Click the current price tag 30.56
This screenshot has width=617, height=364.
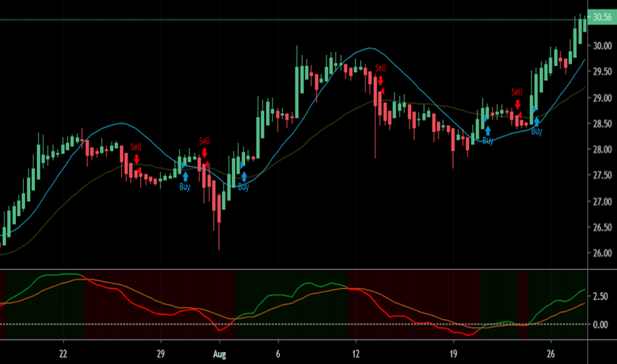[x=602, y=17]
